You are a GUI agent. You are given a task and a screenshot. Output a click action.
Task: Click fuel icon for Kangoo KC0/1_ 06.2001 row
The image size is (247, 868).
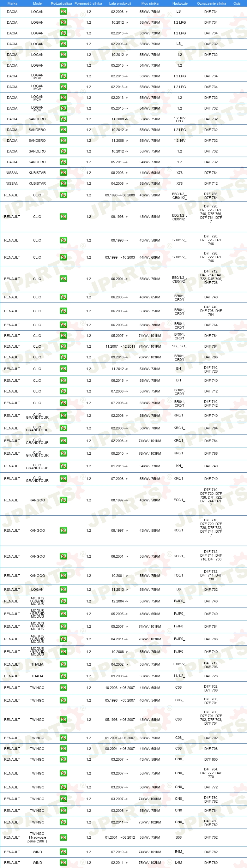click(63, 557)
